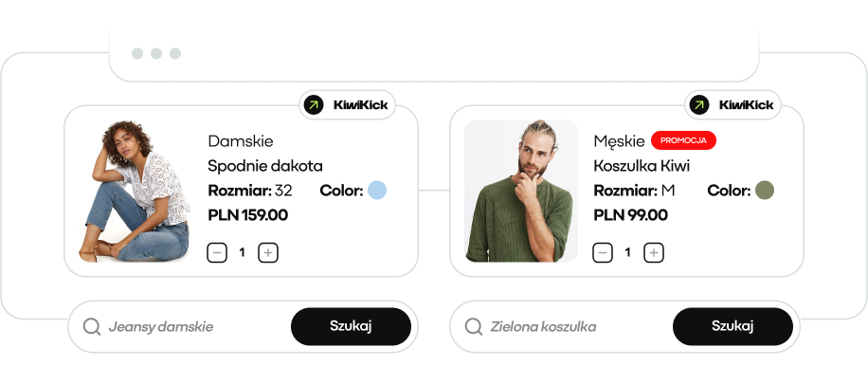Click Szukaj button next to Jeansy damskie
This screenshot has width=868, height=366.
[351, 326]
